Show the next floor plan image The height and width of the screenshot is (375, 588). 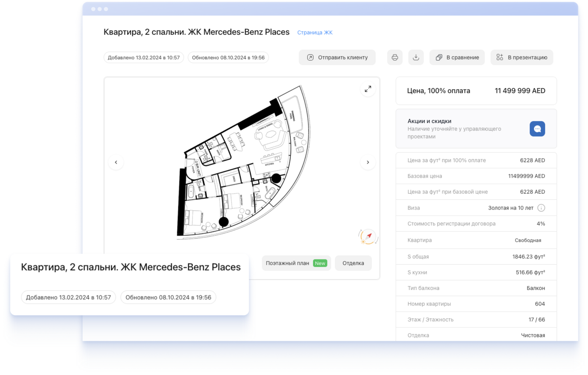[368, 162]
